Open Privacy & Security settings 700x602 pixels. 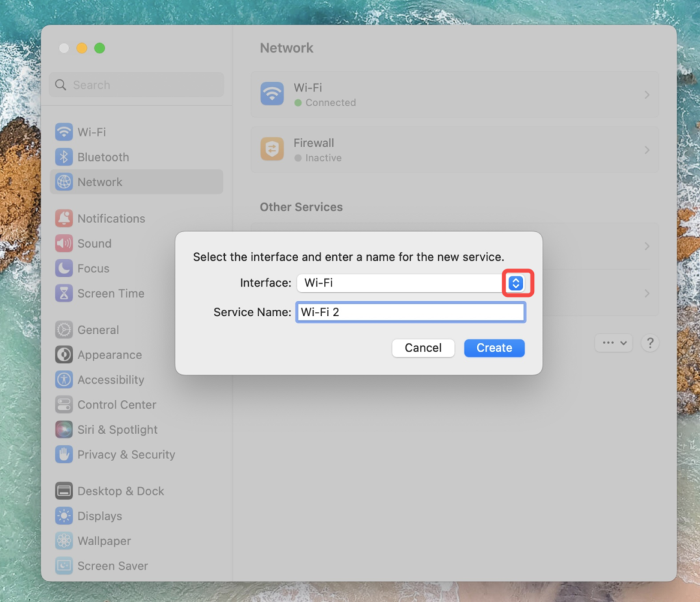tap(63, 454)
